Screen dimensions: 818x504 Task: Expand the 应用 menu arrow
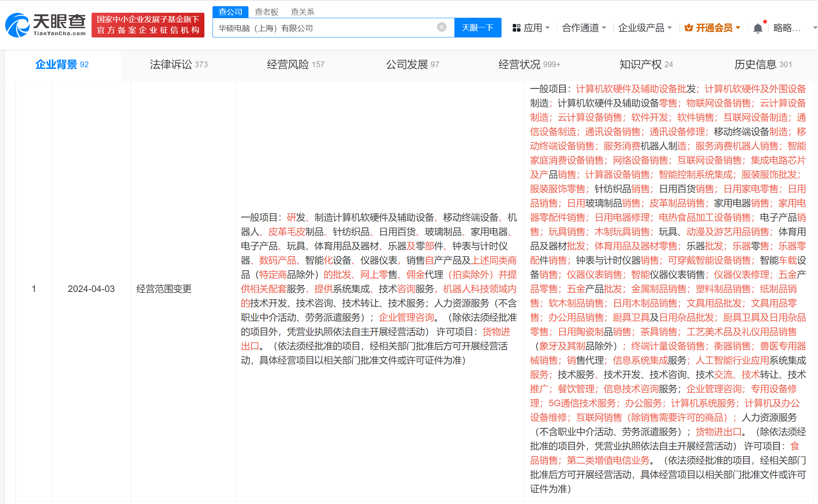[548, 27]
